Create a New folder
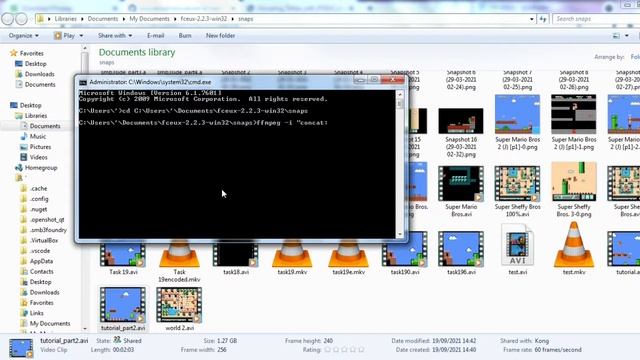 click(x=220, y=36)
